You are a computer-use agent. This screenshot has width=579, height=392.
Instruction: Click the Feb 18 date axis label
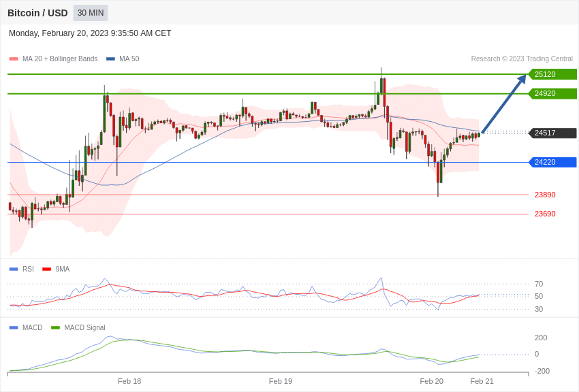[129, 381]
